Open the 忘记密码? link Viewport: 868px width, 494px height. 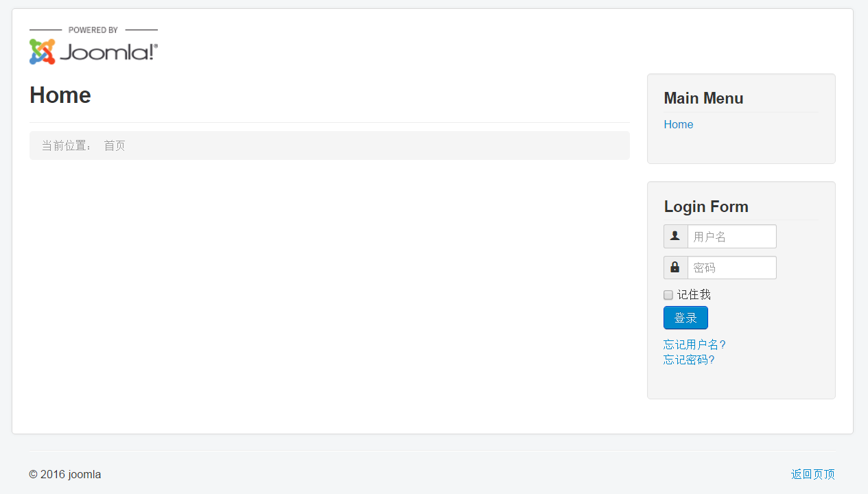click(x=689, y=360)
